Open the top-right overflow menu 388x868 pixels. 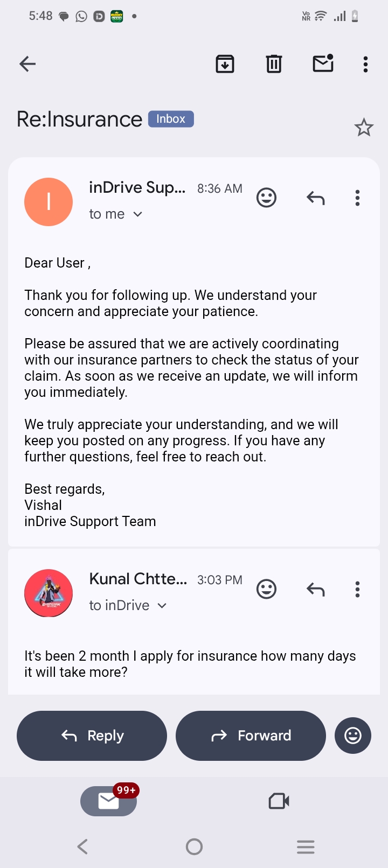pos(365,64)
